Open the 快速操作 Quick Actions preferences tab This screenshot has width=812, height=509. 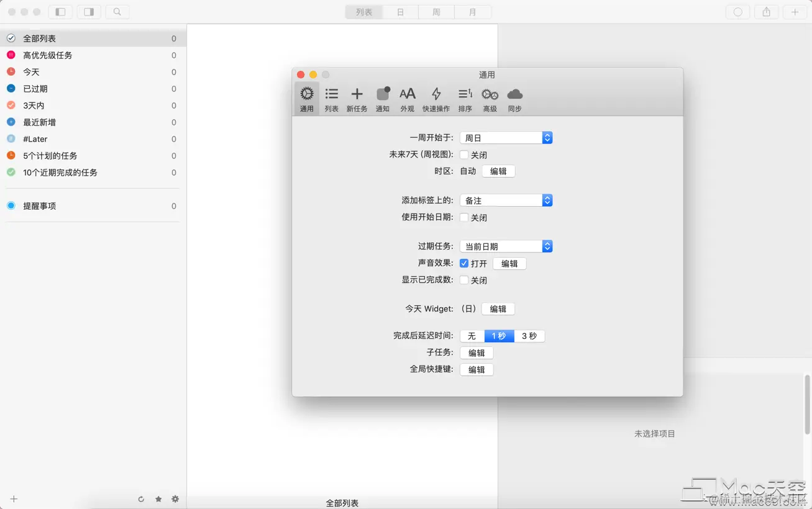(436, 99)
